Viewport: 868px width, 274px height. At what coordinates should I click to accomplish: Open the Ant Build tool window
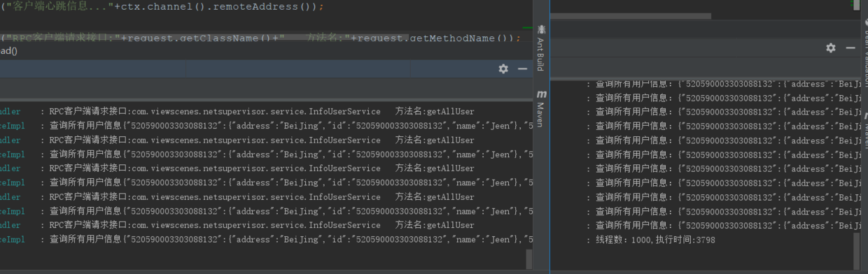point(540,48)
